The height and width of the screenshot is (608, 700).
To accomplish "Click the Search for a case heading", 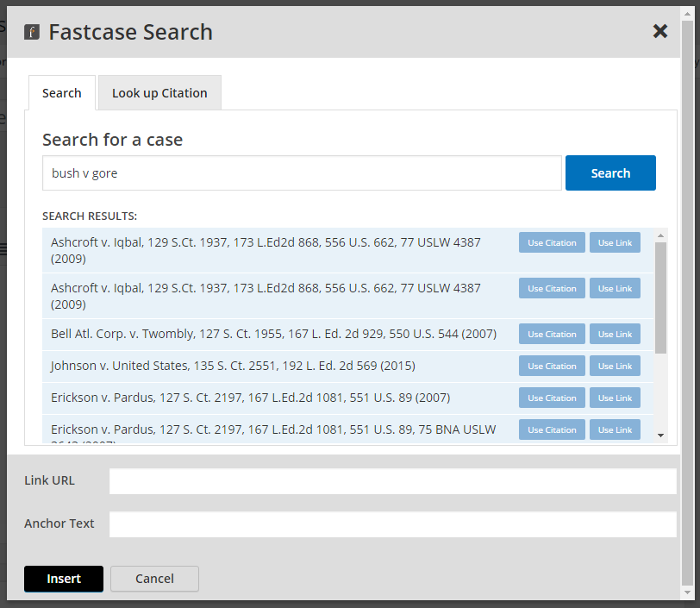I will coord(112,140).
